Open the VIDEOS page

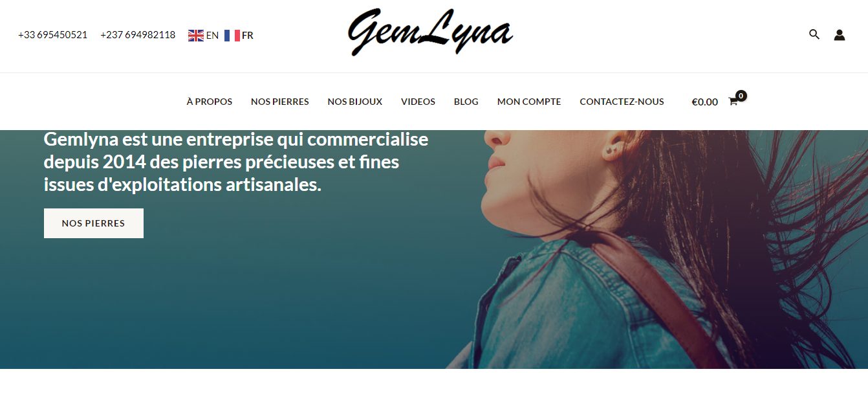point(418,102)
